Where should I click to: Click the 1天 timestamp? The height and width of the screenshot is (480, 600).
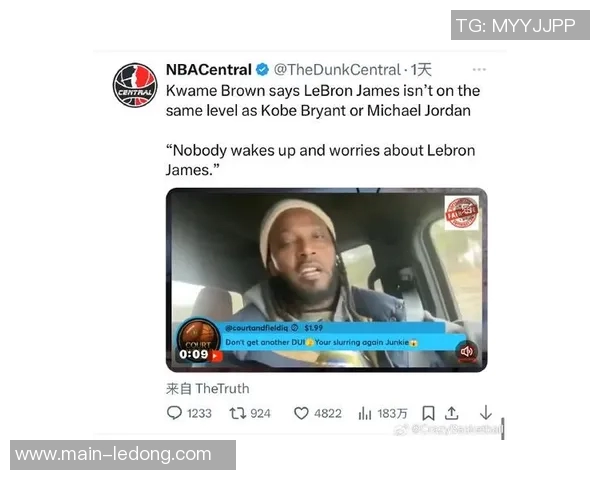coord(421,70)
